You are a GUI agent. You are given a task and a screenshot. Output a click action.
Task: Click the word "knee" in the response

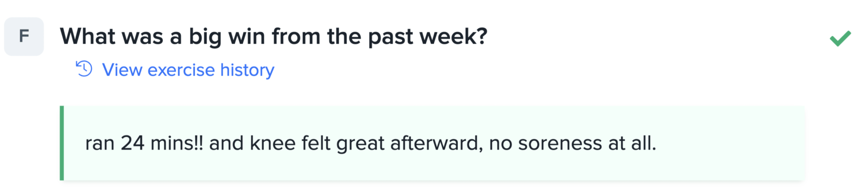tap(273, 143)
